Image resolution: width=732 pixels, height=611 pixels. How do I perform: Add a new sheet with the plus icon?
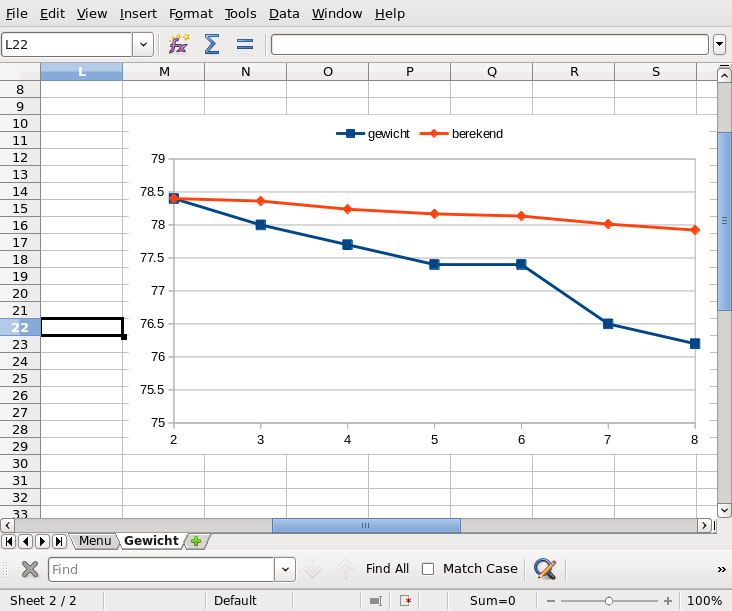coord(196,541)
